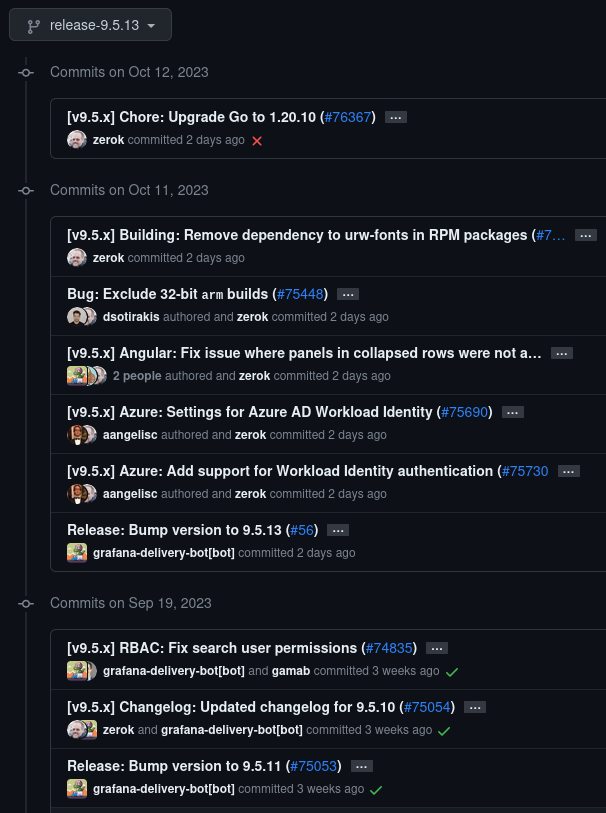Click the stacked avatars on the Angular commit
The image size is (606, 813).
84,376
